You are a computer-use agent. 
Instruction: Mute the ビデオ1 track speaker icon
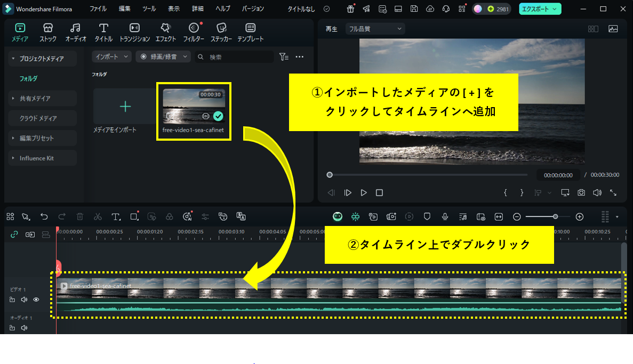coord(23,300)
